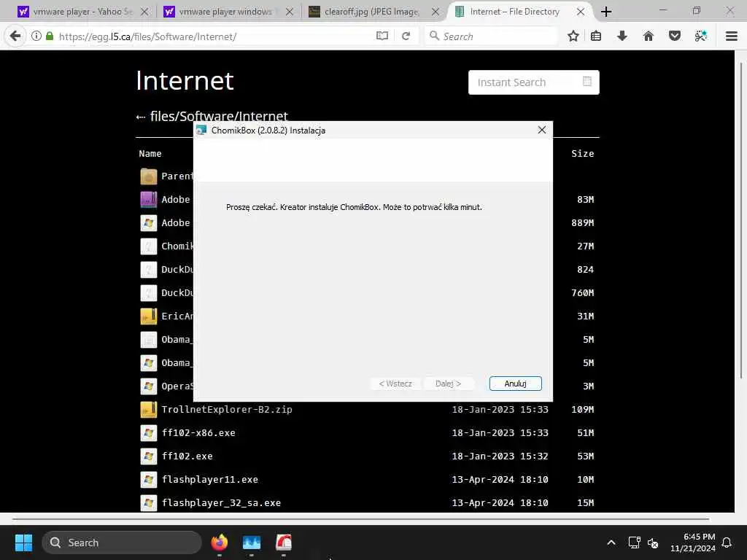The height and width of the screenshot is (560, 747).
Task: Click the Instant Search field on page
Action: [x=533, y=82]
